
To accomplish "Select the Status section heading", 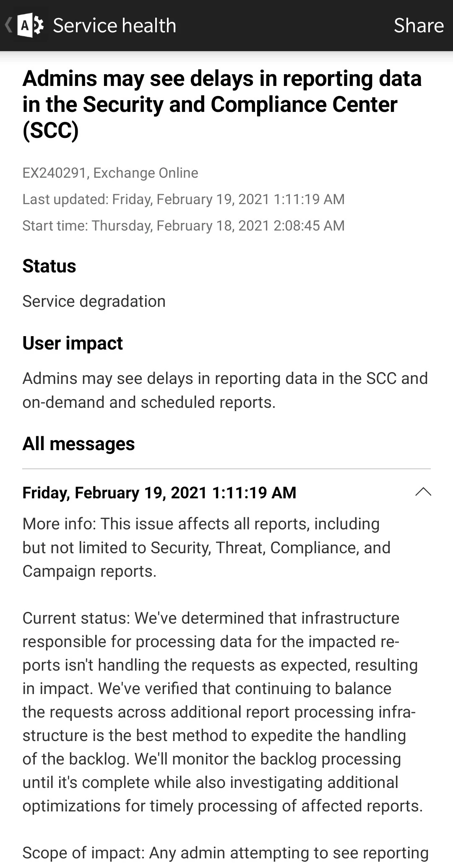I will click(x=49, y=266).
